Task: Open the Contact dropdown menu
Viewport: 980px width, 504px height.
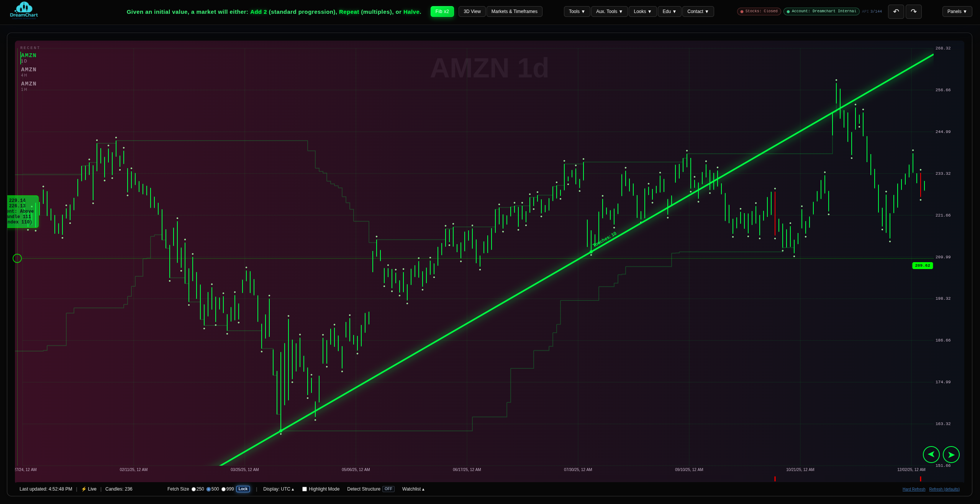Action: [698, 11]
